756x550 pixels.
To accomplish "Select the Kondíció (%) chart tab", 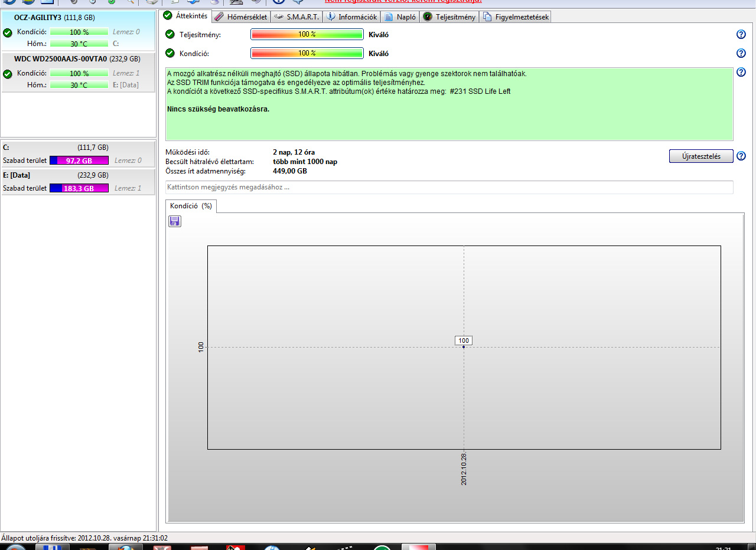I will point(191,206).
